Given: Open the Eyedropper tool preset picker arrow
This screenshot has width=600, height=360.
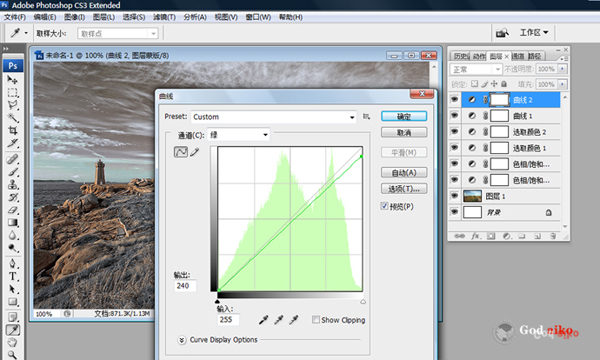Looking at the screenshot, I should (26, 33).
